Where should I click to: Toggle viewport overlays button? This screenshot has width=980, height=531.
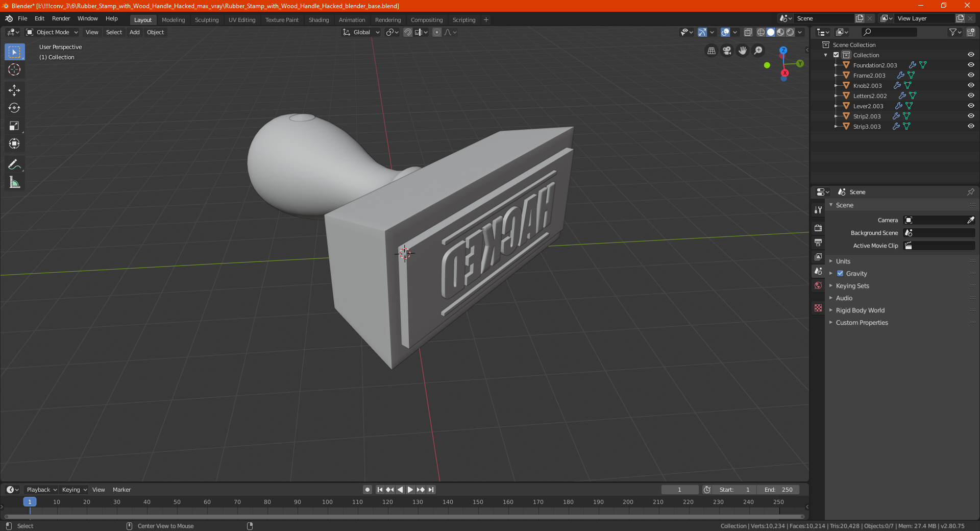(x=725, y=32)
